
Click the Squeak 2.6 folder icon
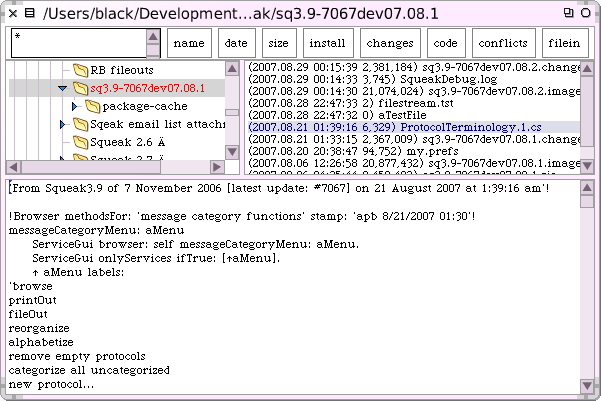pyautogui.click(x=80, y=142)
